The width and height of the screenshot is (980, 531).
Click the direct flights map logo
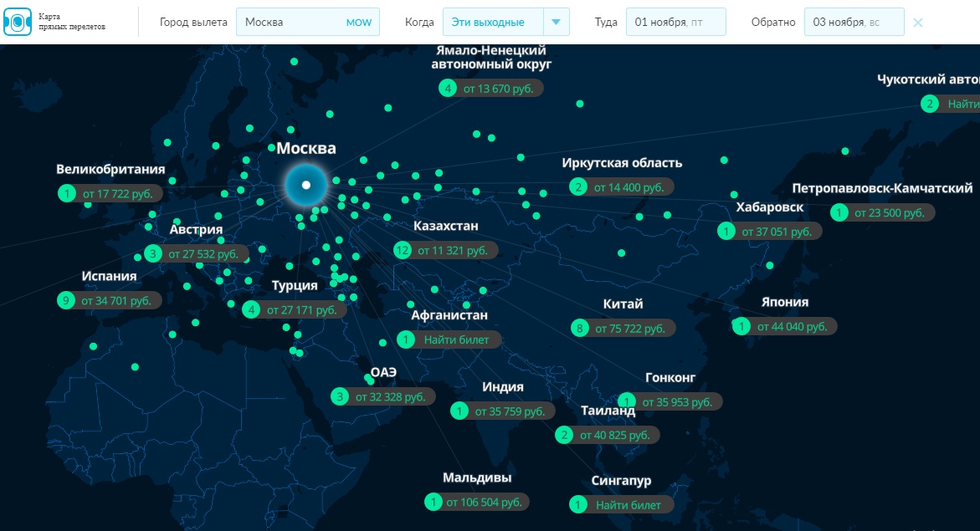pyautogui.click(x=17, y=22)
